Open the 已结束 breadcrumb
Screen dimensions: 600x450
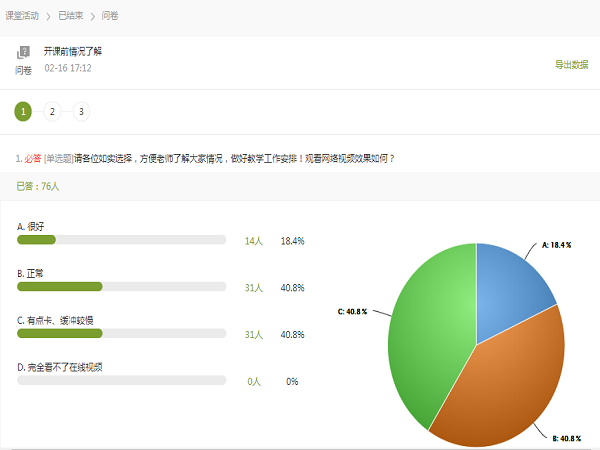coord(70,16)
